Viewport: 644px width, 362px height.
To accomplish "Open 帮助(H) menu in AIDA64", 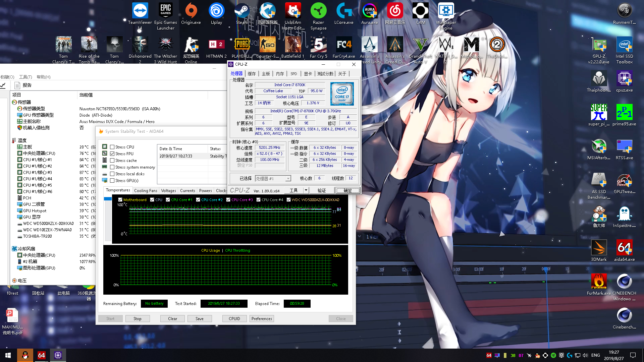I will click(43, 77).
